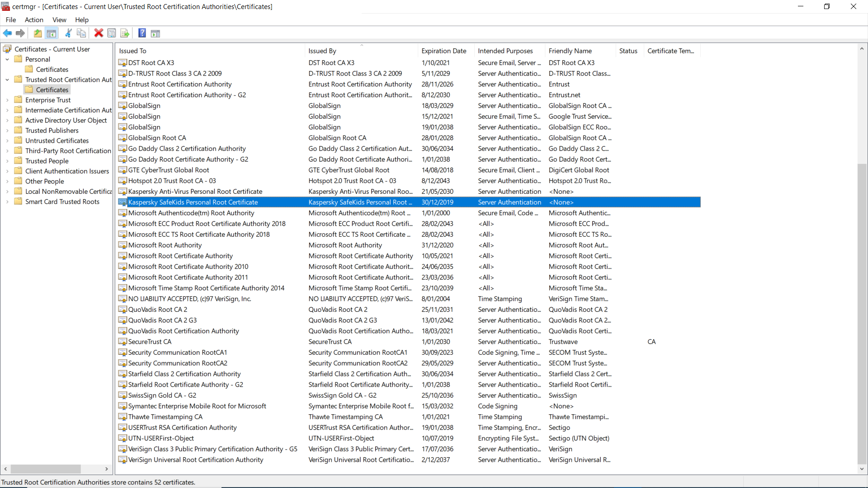
Task: Click the certmgr title bar application icon
Action: point(5,6)
